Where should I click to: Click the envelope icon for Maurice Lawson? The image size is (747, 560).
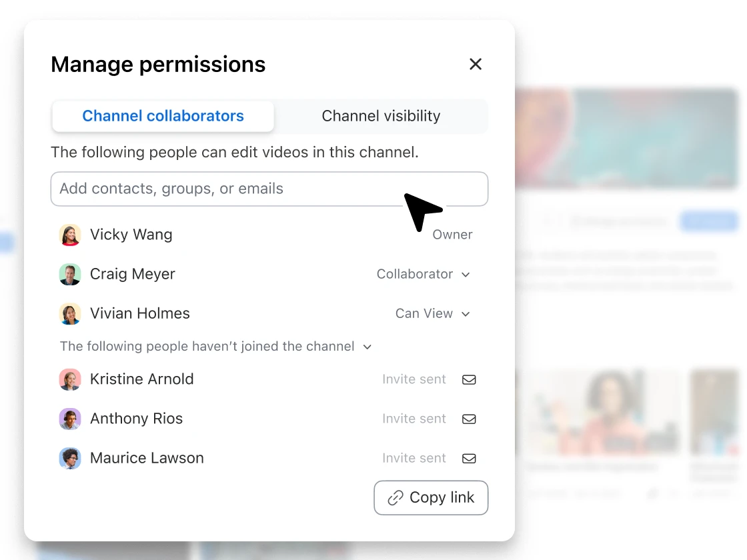click(469, 458)
